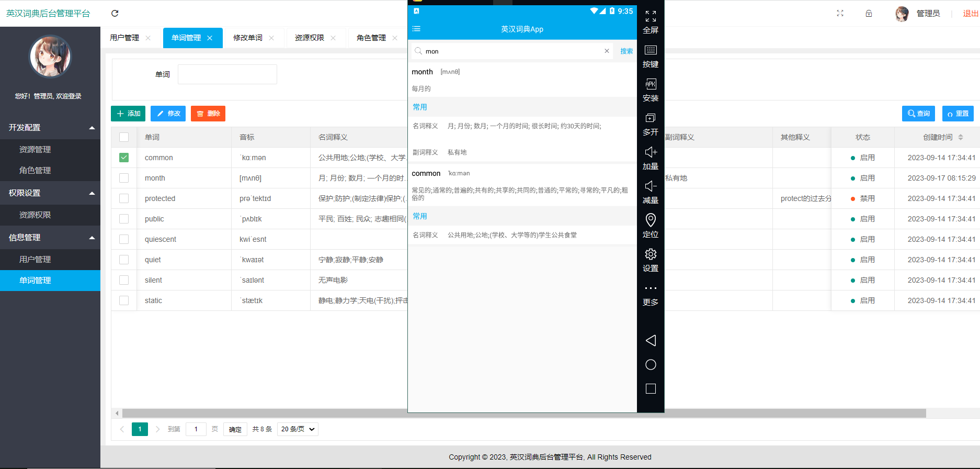Screen dimensions: 980x469
Task: Open 角色管理 in sidebar menu
Action: [50, 171]
